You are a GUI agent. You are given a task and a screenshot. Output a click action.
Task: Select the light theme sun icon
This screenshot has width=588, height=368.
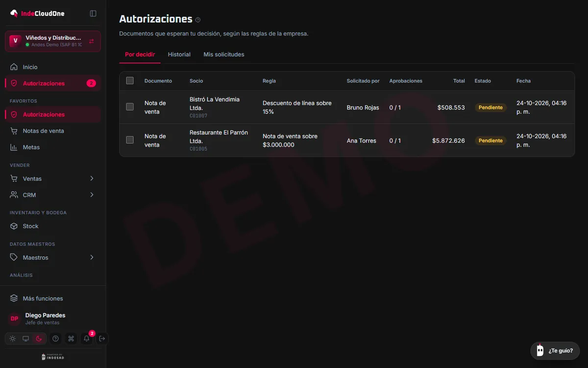13,339
